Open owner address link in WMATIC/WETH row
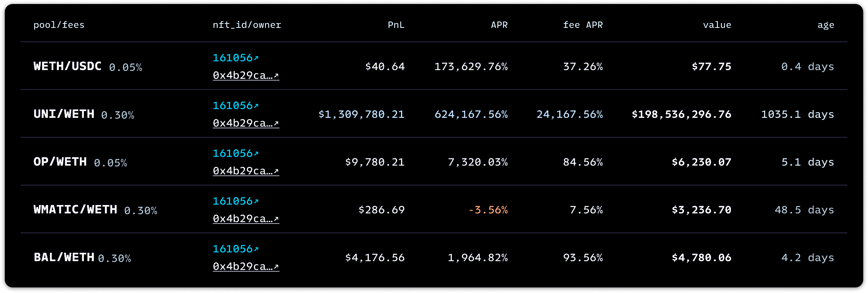Image resolution: width=868 pixels, height=293 pixels. [246, 219]
